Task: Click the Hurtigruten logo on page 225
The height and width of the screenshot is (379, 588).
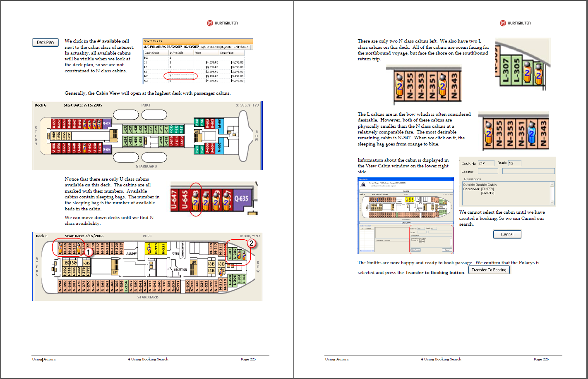Action: tap(222, 23)
